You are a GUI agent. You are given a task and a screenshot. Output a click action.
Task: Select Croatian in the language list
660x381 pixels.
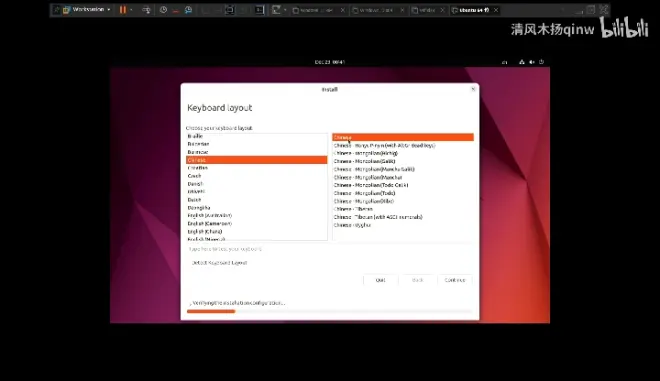click(256, 168)
